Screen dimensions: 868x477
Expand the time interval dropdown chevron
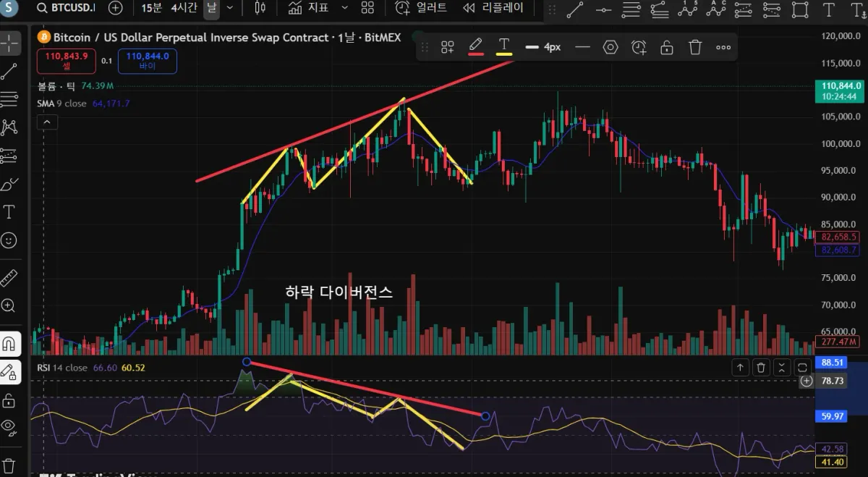(x=230, y=8)
